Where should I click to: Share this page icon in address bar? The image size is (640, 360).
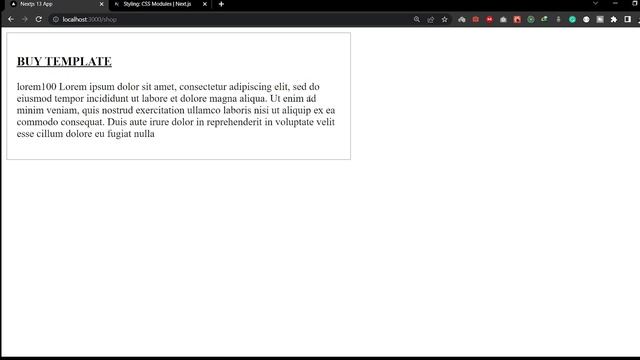click(x=430, y=19)
